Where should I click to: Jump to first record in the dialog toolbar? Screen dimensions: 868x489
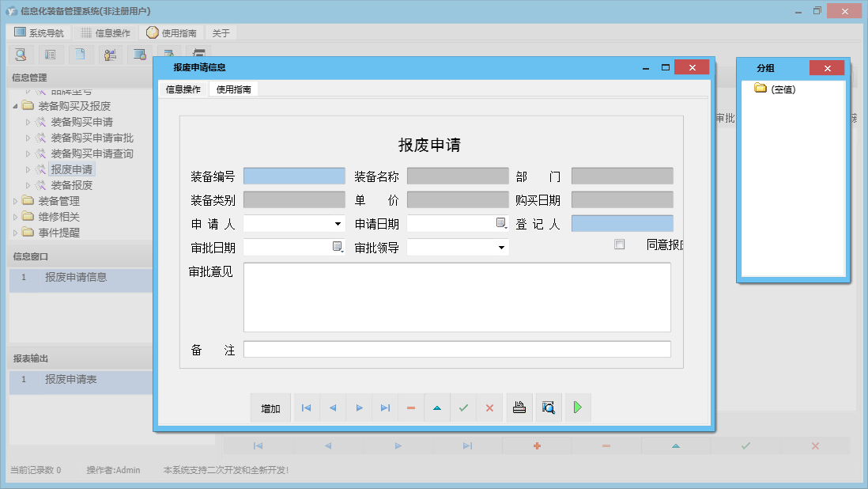306,407
